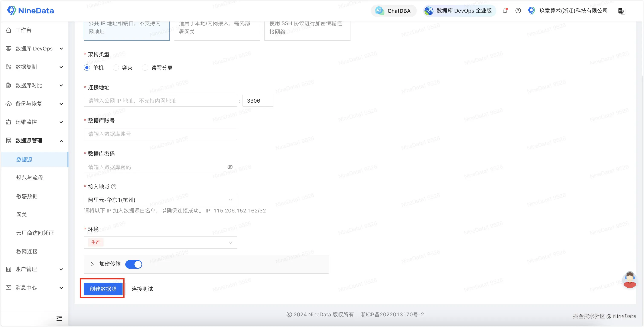Open ChatDBA AI assistant
This screenshot has width=644, height=327.
(x=394, y=11)
